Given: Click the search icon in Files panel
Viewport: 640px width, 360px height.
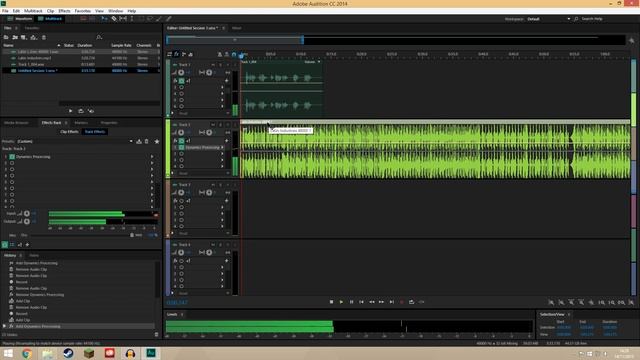Looking at the screenshot, I should point(99,37).
